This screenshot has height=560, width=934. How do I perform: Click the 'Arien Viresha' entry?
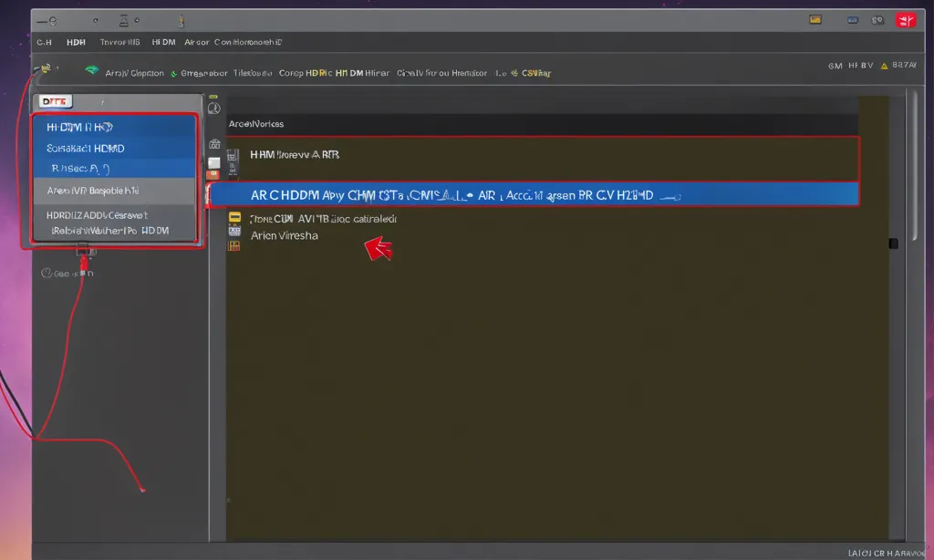(x=285, y=235)
